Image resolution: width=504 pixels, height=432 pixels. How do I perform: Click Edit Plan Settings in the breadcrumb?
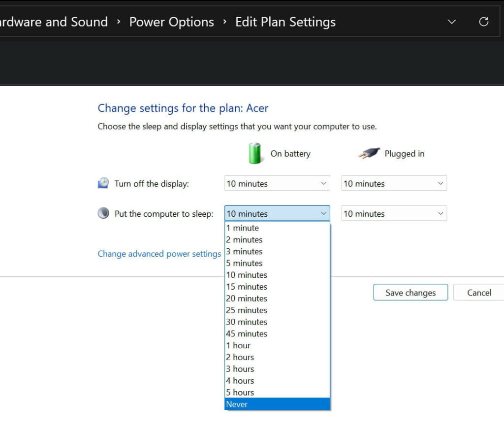(285, 22)
